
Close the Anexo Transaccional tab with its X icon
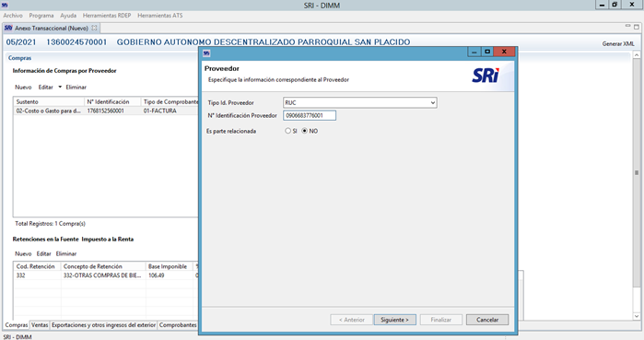click(x=94, y=28)
